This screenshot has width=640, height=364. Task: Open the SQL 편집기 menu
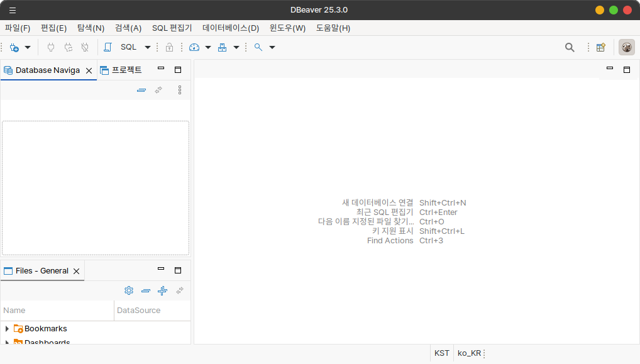(x=172, y=28)
